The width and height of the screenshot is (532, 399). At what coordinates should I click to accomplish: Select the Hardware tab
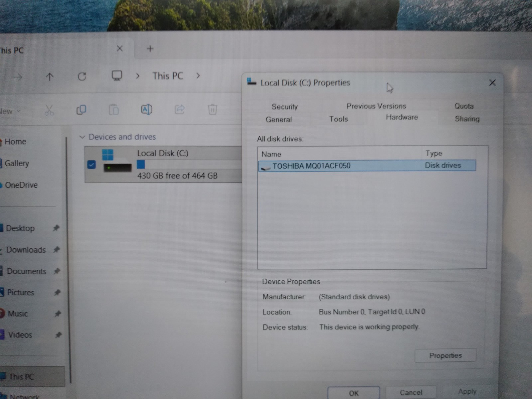(x=402, y=117)
